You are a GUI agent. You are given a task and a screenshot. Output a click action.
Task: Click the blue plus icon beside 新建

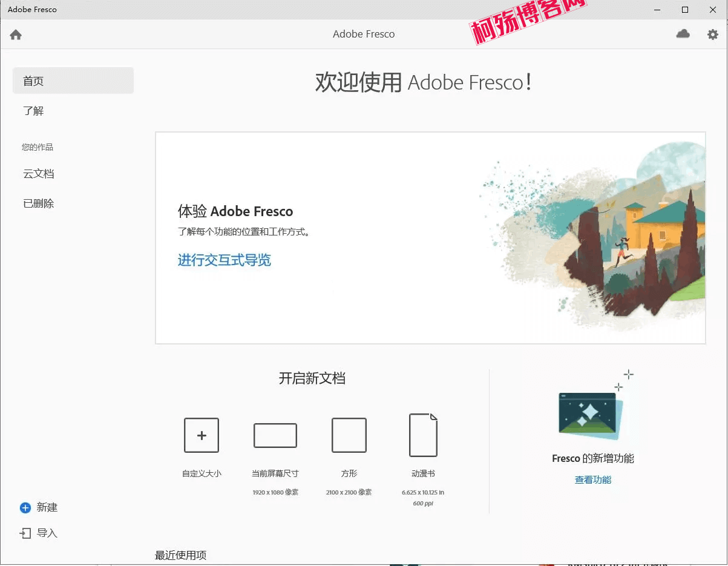pyautogui.click(x=25, y=508)
